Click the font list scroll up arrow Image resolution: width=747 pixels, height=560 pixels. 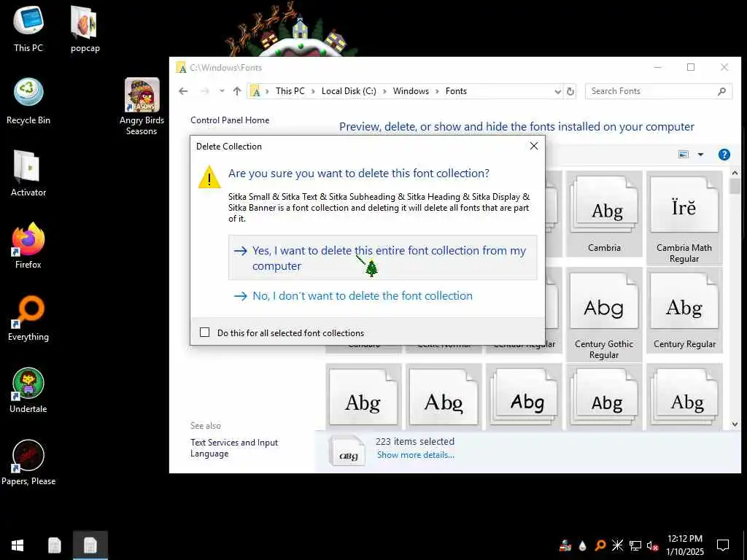click(735, 173)
